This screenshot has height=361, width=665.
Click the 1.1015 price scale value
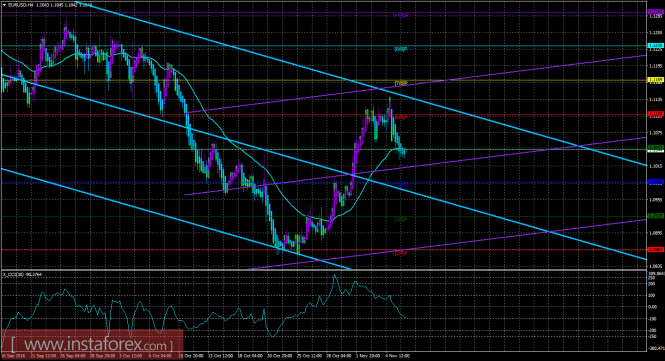coord(656,166)
